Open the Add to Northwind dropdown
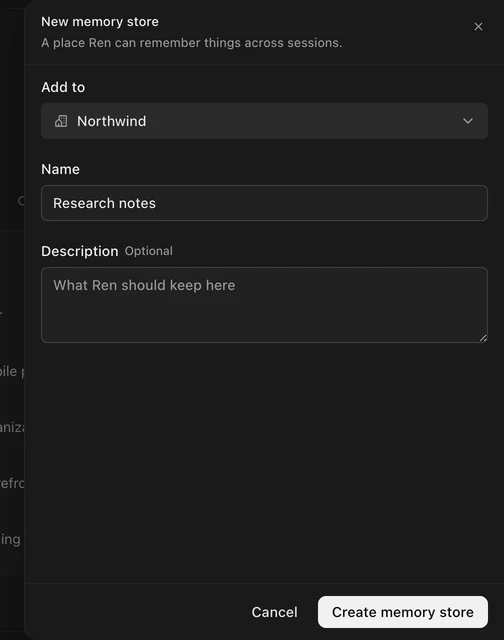 264,121
